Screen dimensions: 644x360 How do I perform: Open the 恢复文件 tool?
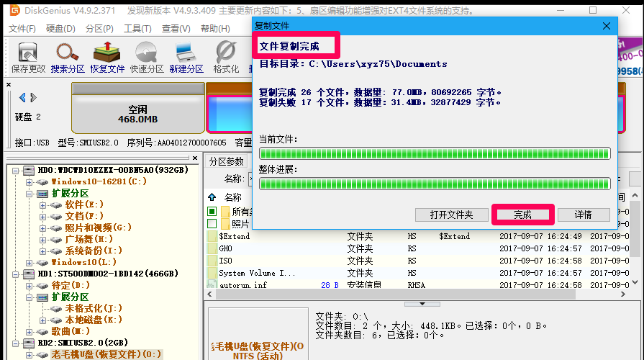[107, 58]
